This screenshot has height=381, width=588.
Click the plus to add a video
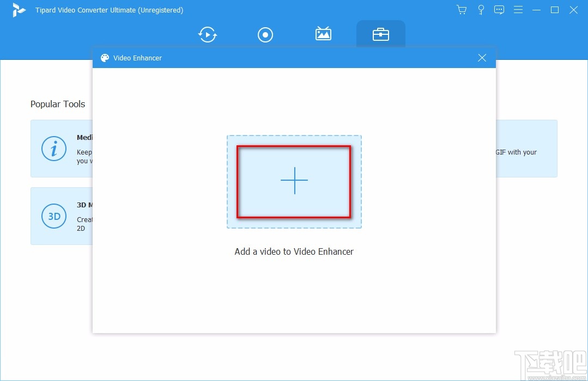[x=294, y=181]
